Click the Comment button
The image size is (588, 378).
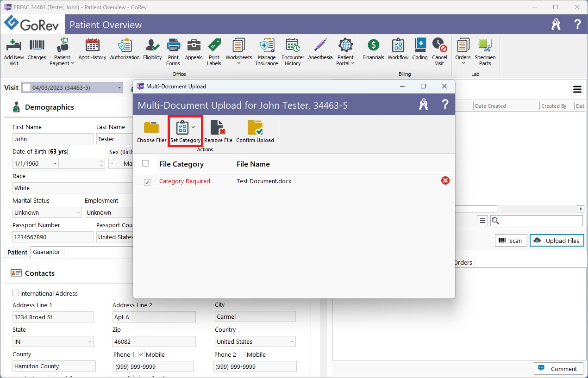coord(559,369)
